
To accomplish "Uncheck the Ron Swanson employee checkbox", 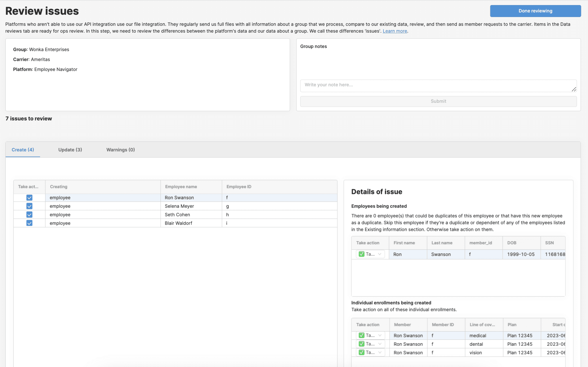I will [x=29, y=198].
